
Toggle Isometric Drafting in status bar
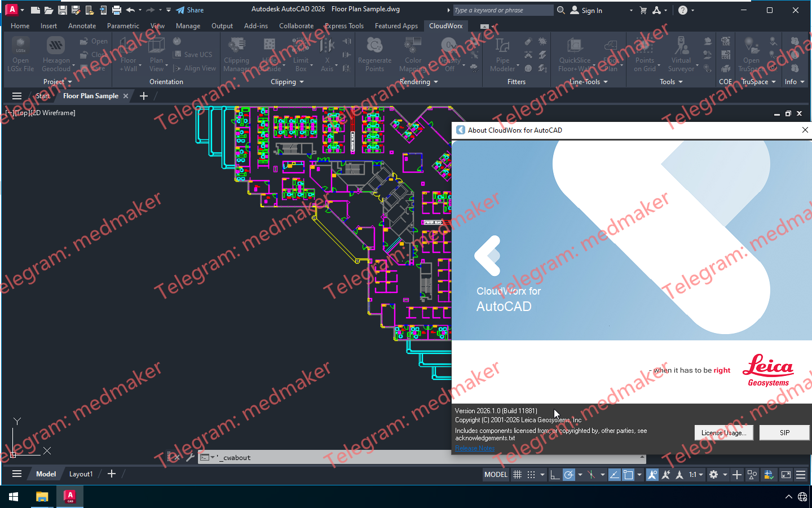coord(591,475)
